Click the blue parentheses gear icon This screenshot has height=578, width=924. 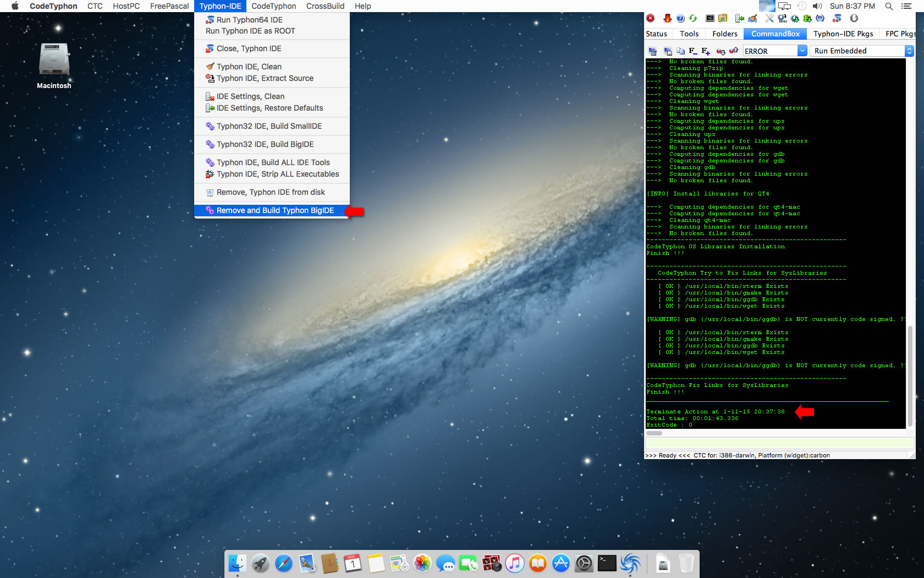(820, 18)
